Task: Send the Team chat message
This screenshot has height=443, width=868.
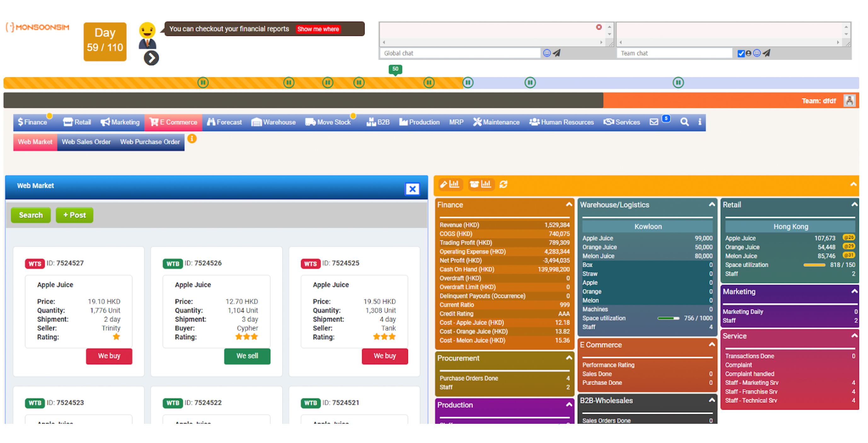Action: (767, 53)
